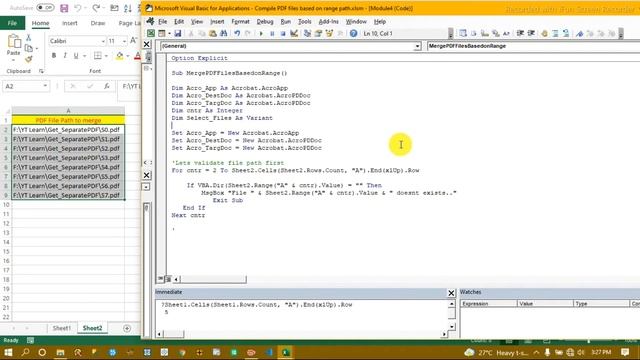Expand the Borders dropdown arrow
640x360 pixels.
pyautogui.click(x=106, y=56)
